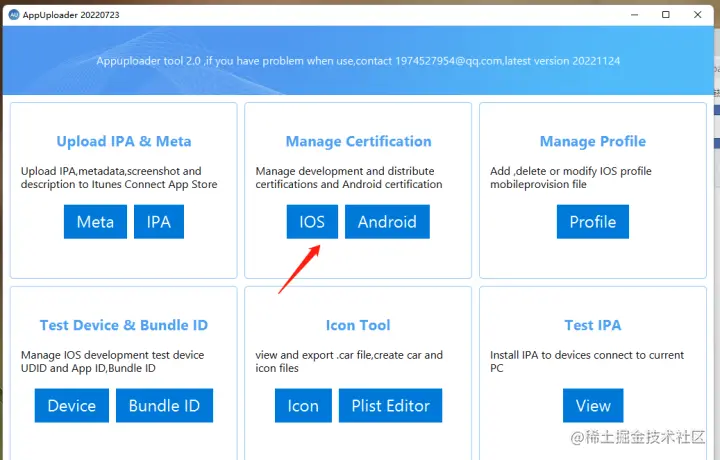Screen dimensions: 720x460
Task: Open IOS certification management
Action: pos(312,222)
